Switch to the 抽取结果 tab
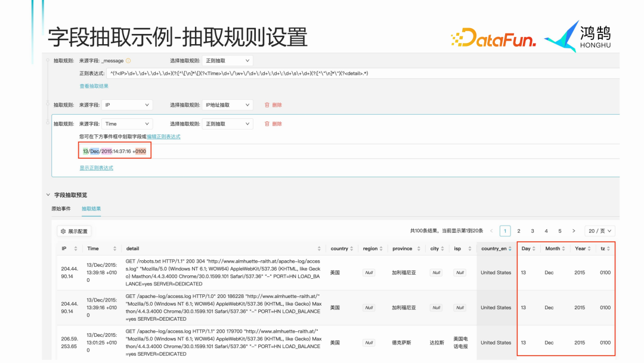Image resolution: width=644 pixels, height=363 pixels. coord(92,209)
